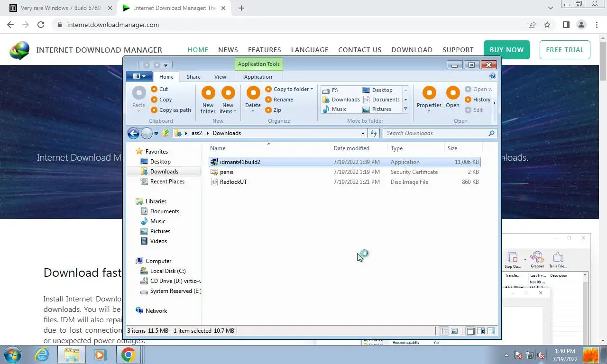Select the idman641build2 file

click(x=345, y=162)
